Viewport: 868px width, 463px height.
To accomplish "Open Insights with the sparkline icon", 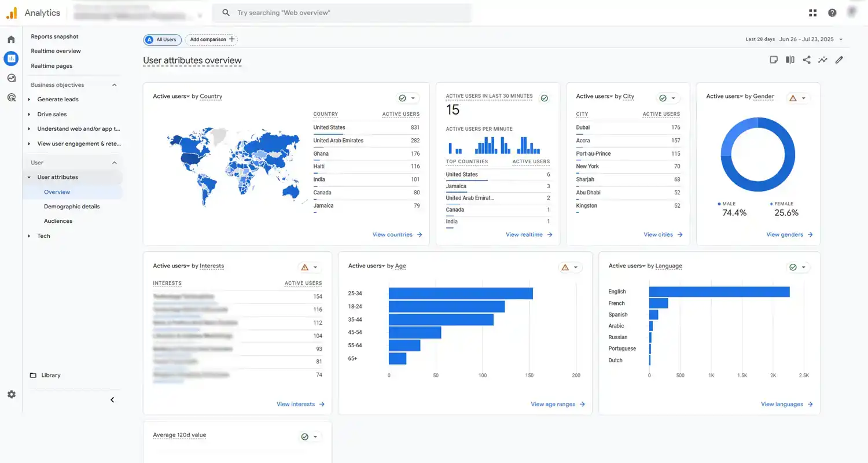I will pos(822,59).
